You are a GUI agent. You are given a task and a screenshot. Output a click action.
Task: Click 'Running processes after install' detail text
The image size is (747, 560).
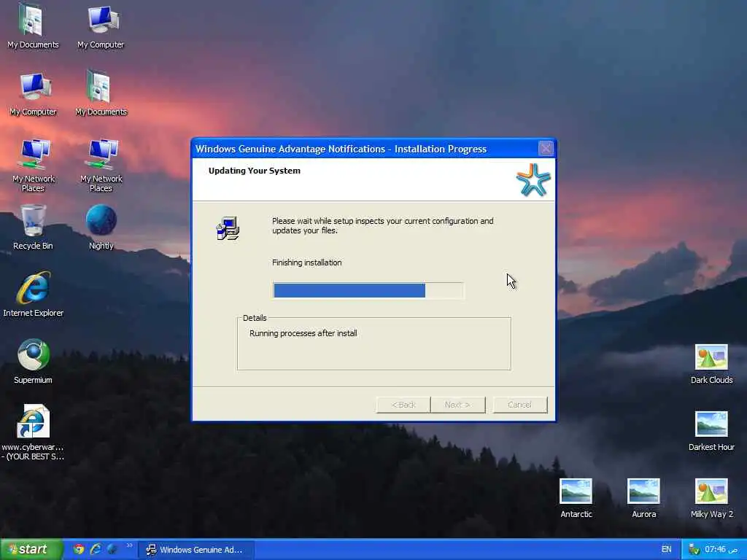click(x=303, y=333)
